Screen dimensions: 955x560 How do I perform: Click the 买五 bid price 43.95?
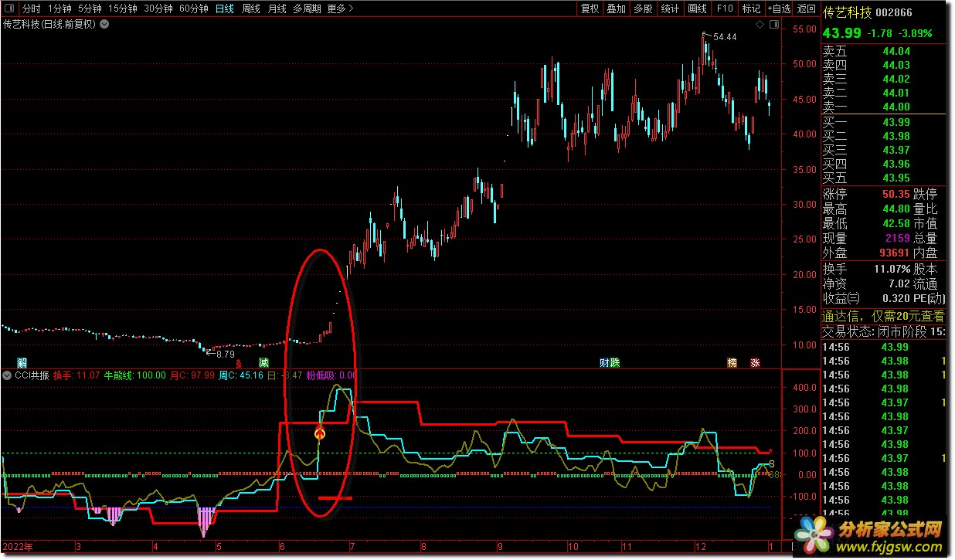pos(896,178)
